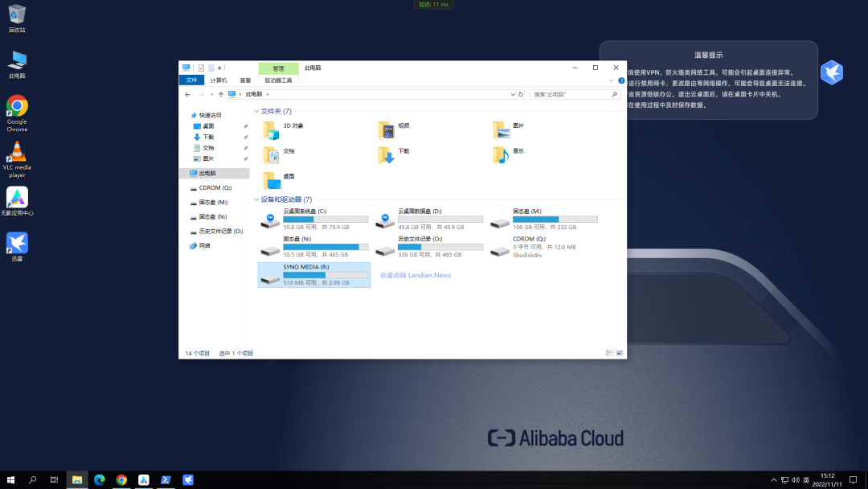Open PowerShell from the taskbar
Viewport: 868px width, 489px height.
click(x=166, y=480)
